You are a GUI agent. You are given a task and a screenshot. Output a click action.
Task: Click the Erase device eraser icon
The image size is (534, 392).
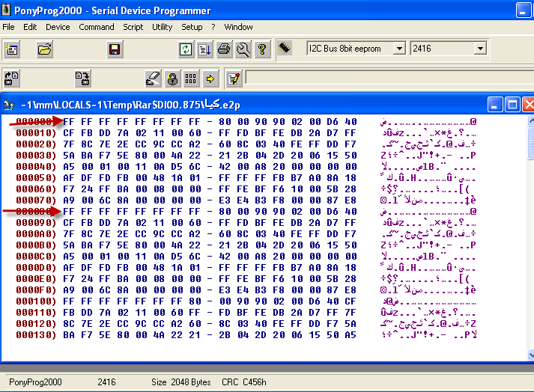pyautogui.click(x=154, y=79)
